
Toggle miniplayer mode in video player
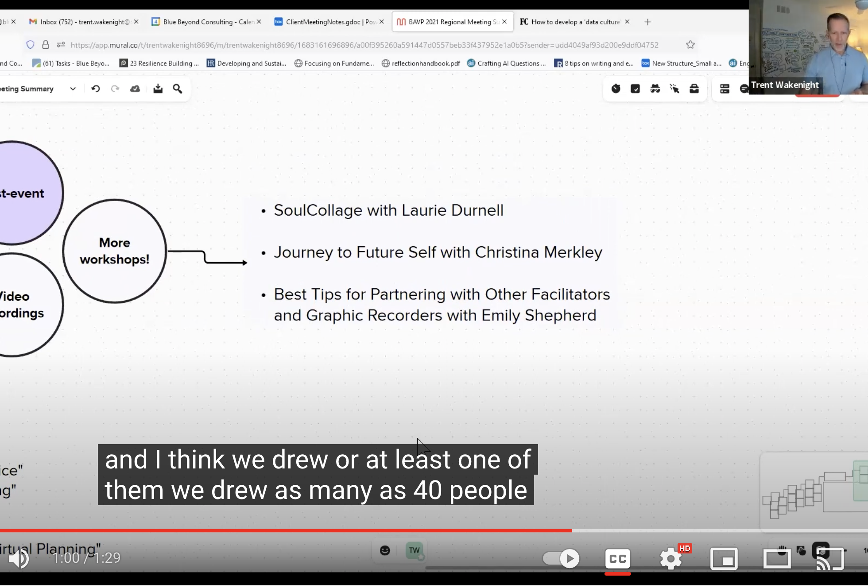(x=724, y=558)
